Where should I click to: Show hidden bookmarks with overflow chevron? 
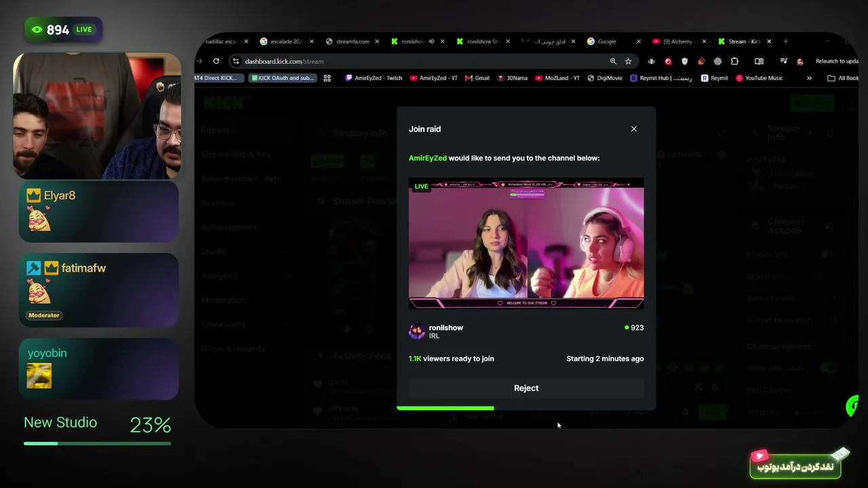809,78
